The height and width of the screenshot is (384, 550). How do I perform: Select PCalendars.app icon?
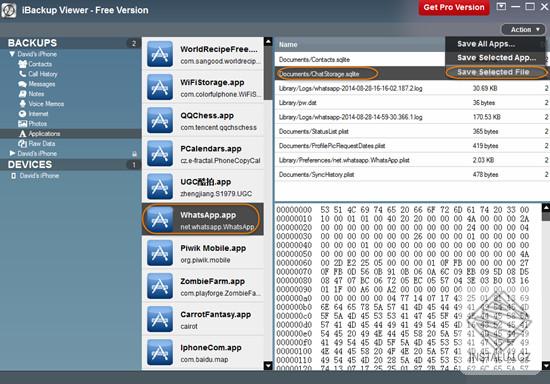(160, 153)
